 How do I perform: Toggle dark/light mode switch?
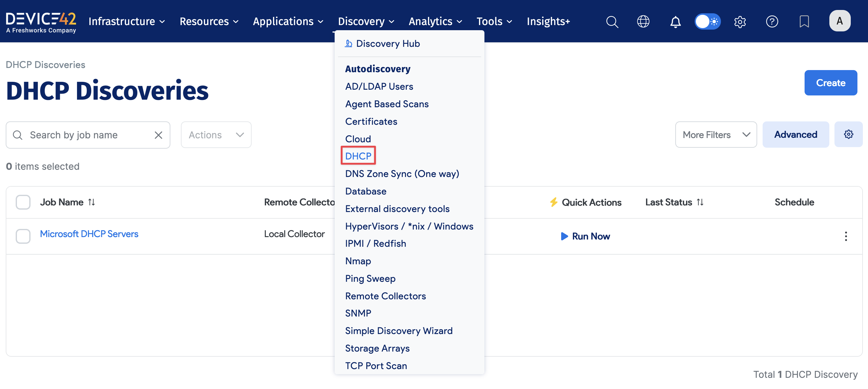pos(707,21)
